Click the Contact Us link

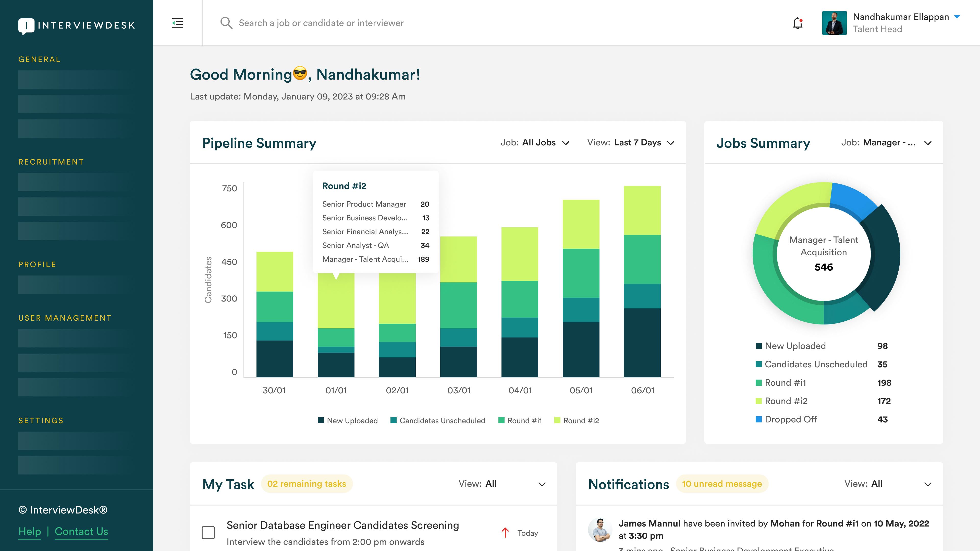tap(81, 531)
